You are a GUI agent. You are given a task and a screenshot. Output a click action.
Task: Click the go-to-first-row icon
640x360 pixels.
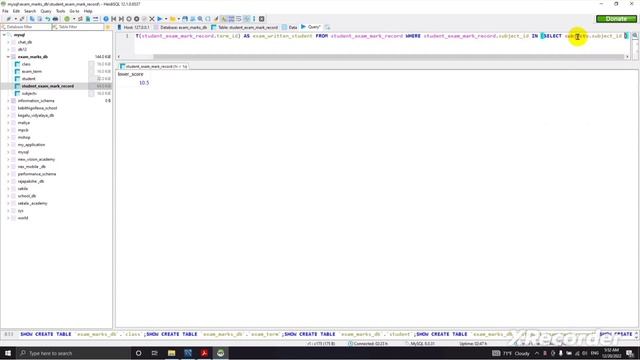[x=113, y=19]
